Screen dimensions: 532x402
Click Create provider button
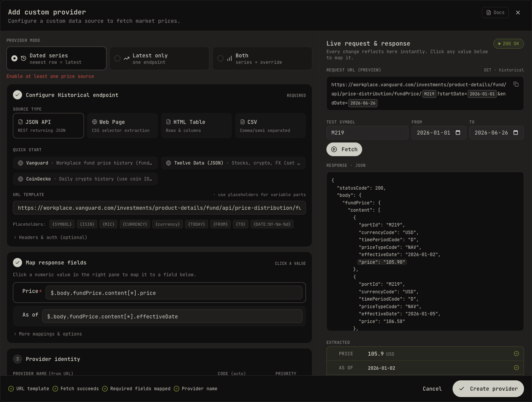488,389
